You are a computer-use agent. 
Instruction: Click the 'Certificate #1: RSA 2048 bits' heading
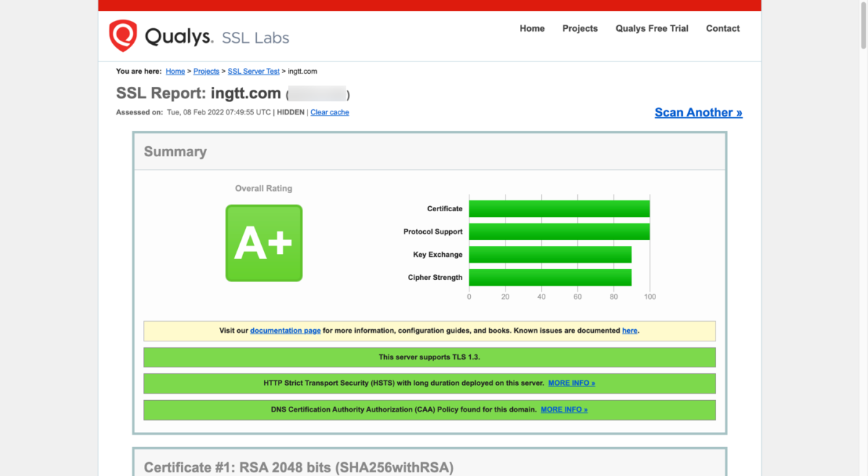[299, 467]
